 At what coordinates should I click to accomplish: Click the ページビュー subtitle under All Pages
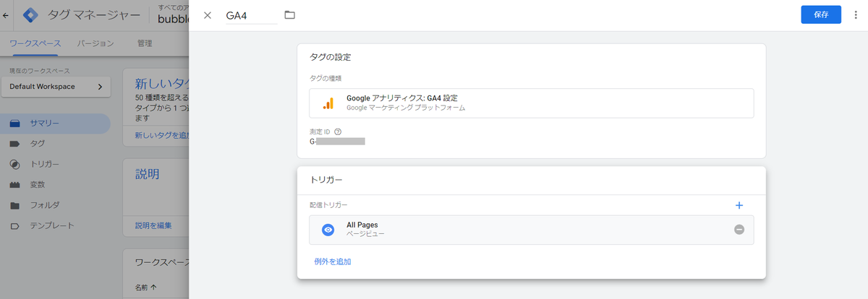click(x=365, y=234)
